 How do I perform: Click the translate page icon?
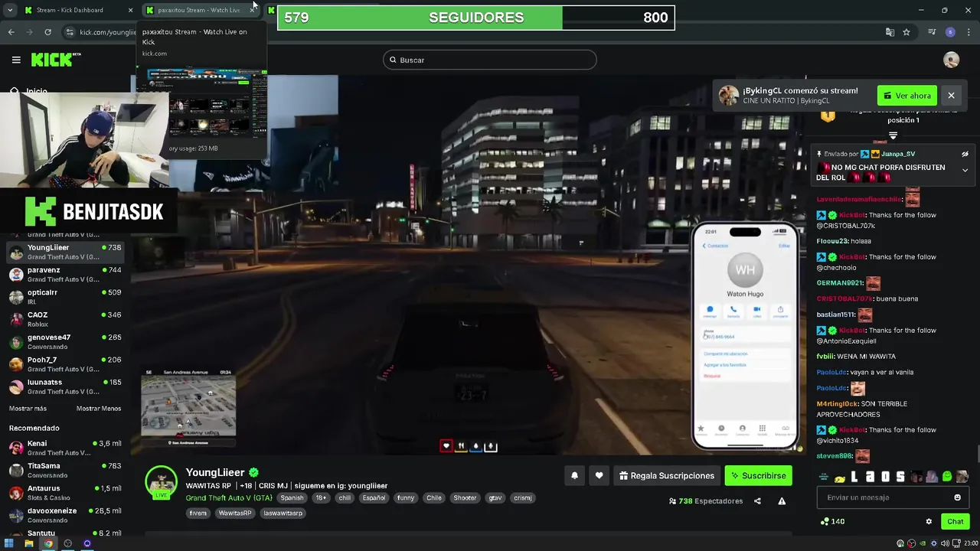[x=890, y=32]
